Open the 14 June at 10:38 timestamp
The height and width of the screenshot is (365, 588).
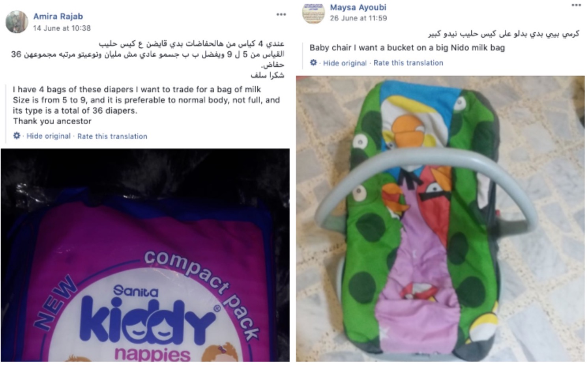(62, 28)
